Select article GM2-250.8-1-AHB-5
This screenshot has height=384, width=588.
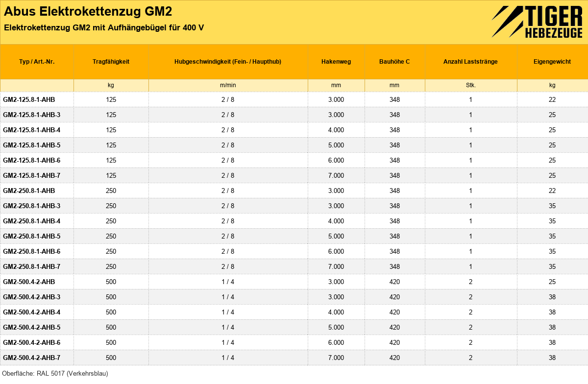[32, 236]
